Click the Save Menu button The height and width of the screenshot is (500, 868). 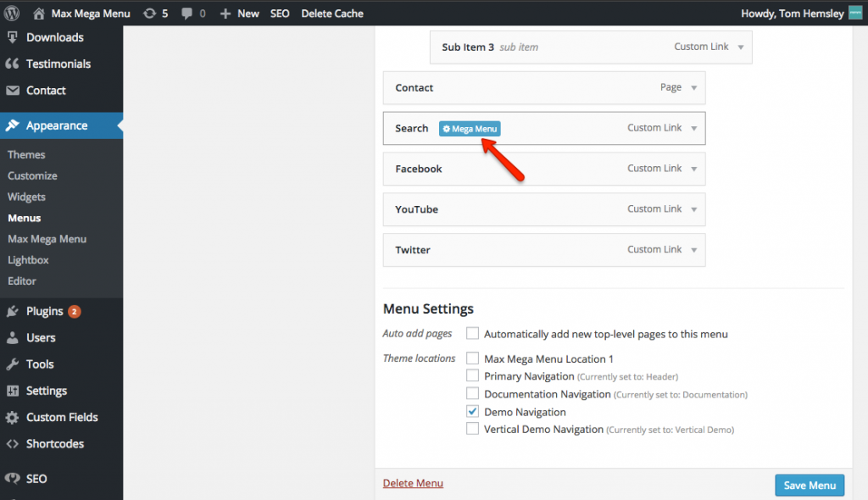(x=809, y=485)
